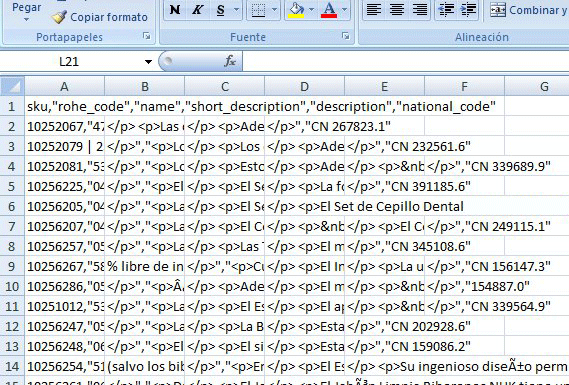Click cell with "(salvo los bib" text
Image resolution: width=569 pixels, height=385 pixels.
coord(144,366)
